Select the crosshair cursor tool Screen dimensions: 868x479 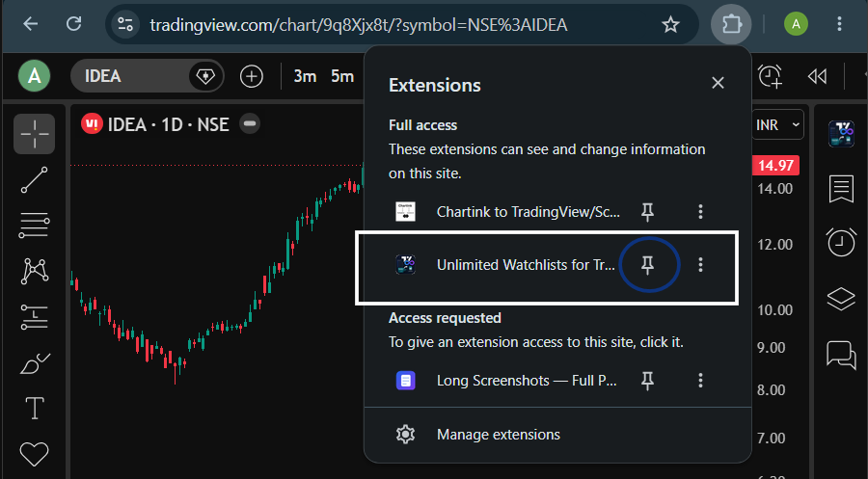click(35, 134)
